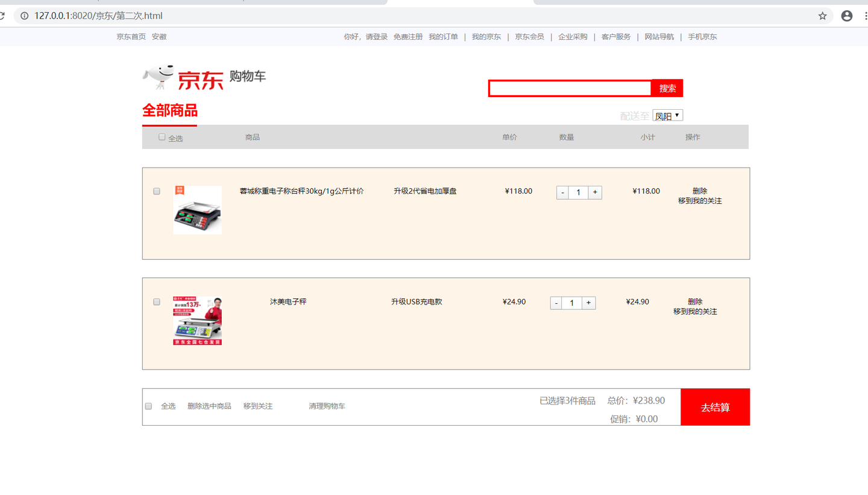Click 移到关注 in bottom bar
The width and height of the screenshot is (868, 495).
(x=258, y=406)
